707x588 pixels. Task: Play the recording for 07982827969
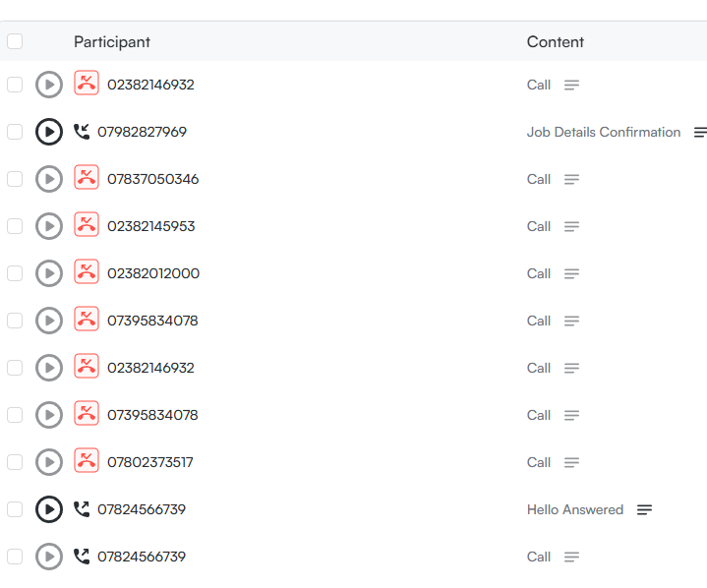tap(48, 132)
